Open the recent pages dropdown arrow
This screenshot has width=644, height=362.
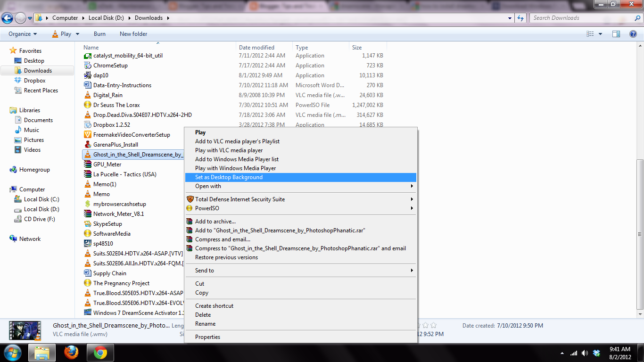pos(30,18)
